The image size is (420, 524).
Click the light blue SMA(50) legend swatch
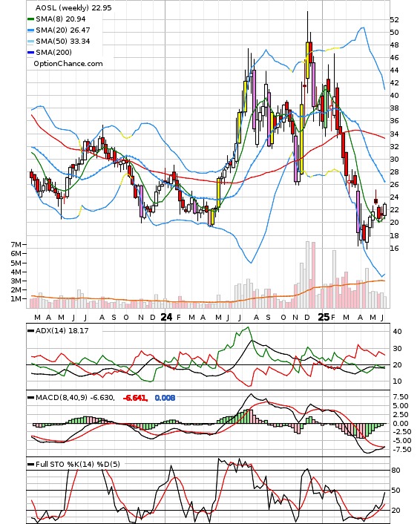[x=30, y=42]
